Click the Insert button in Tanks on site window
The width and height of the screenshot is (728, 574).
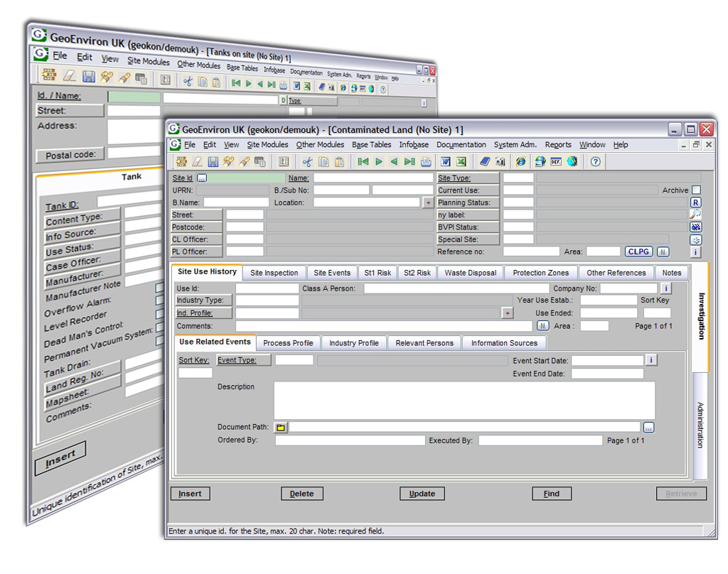[x=60, y=458]
